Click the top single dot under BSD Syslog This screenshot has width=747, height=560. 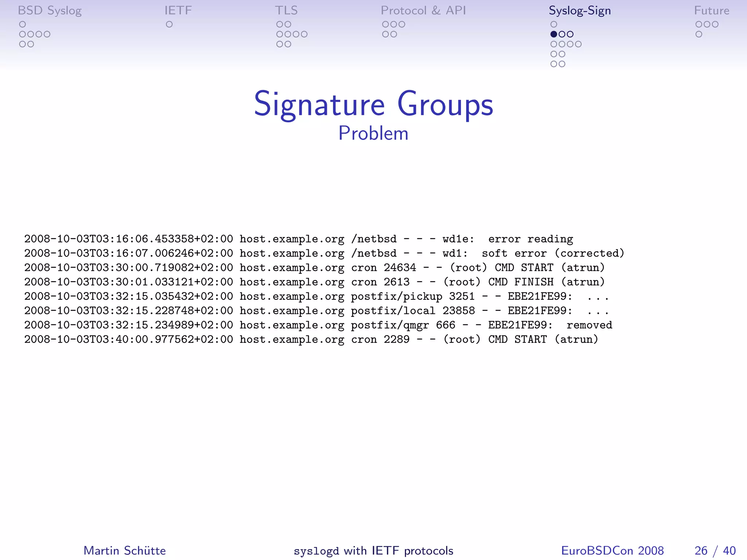point(23,24)
